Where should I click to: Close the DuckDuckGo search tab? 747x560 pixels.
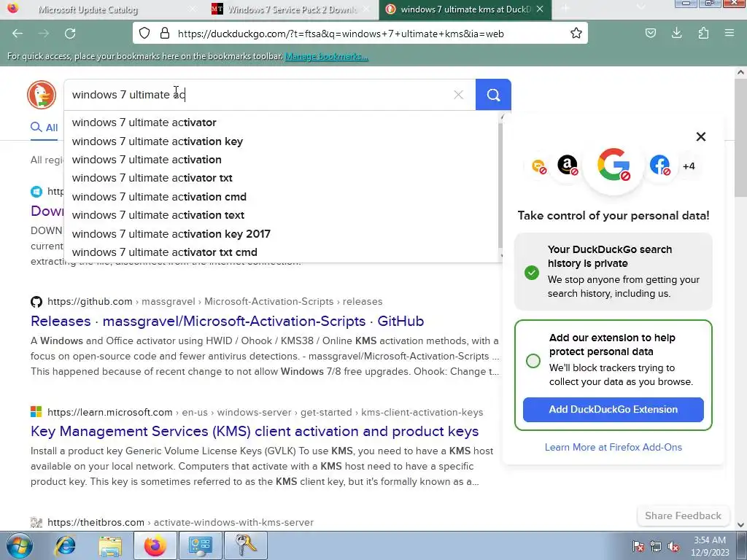pyautogui.click(x=540, y=9)
